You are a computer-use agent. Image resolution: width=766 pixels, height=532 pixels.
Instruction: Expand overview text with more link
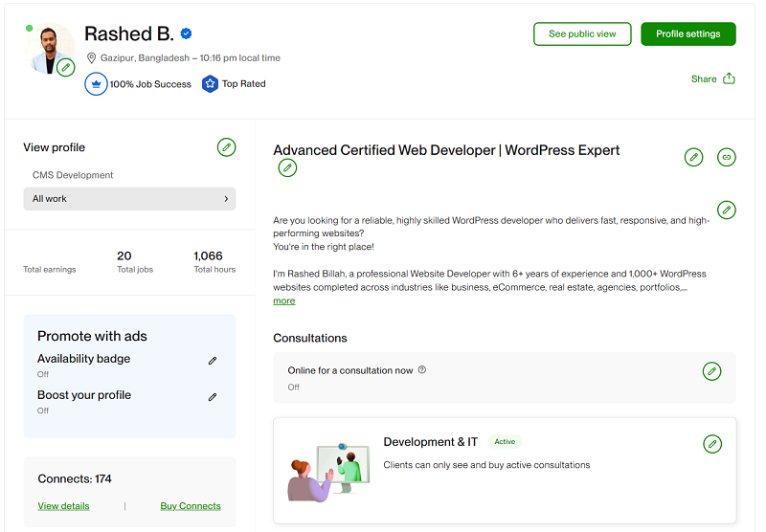[283, 301]
